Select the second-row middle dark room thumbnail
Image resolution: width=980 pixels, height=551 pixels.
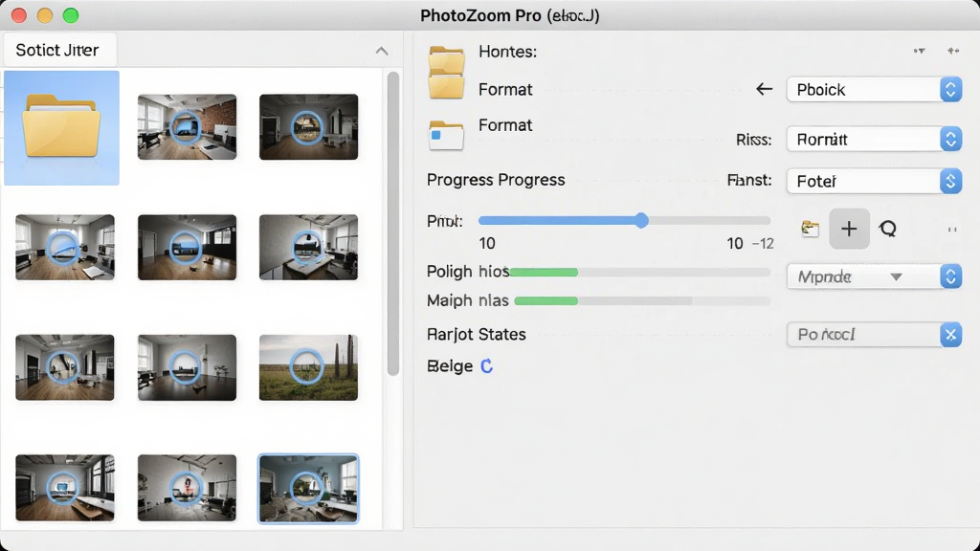pos(187,247)
